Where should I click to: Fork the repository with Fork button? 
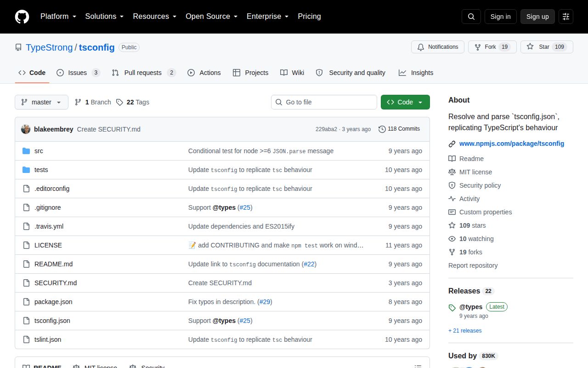492,47
